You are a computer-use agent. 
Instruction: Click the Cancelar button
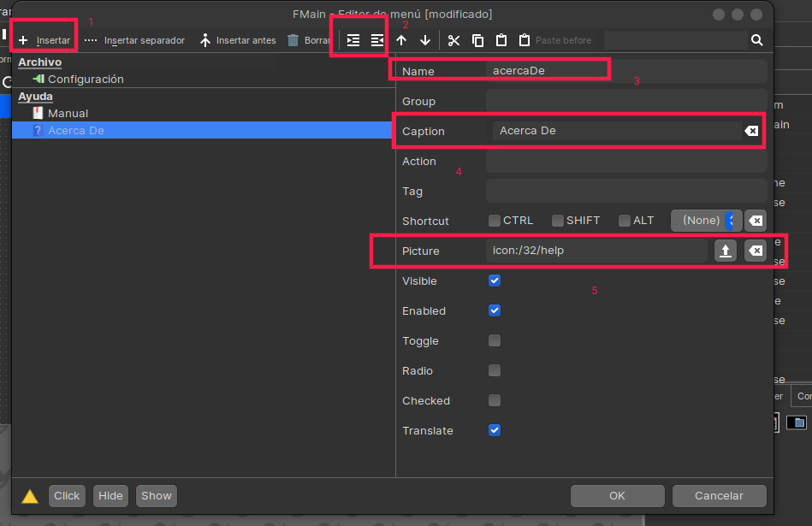pos(719,495)
